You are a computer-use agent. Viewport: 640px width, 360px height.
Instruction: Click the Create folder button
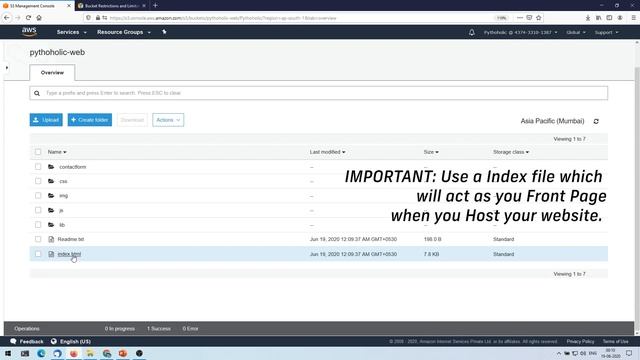click(x=90, y=120)
